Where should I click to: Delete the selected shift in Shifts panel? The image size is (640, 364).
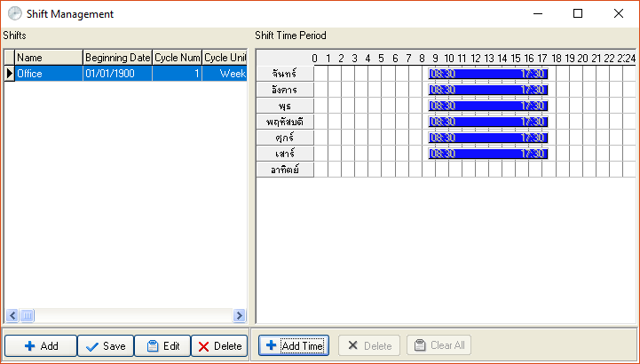[x=219, y=346]
